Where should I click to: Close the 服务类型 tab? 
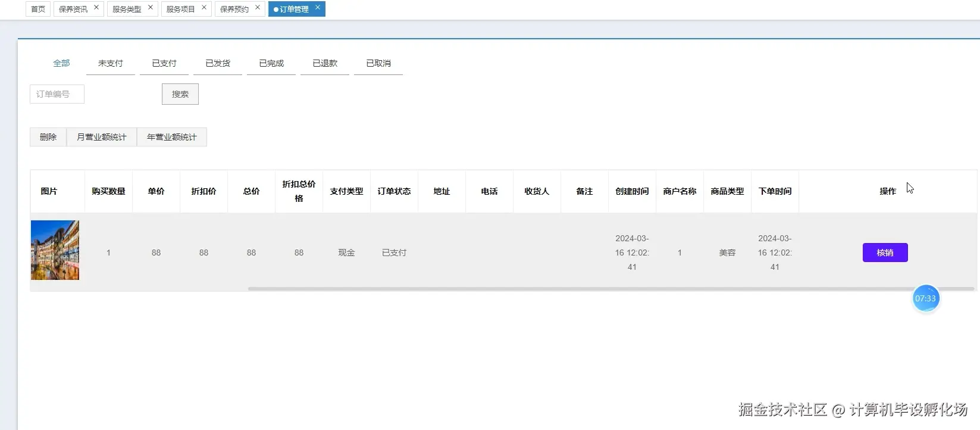click(151, 8)
